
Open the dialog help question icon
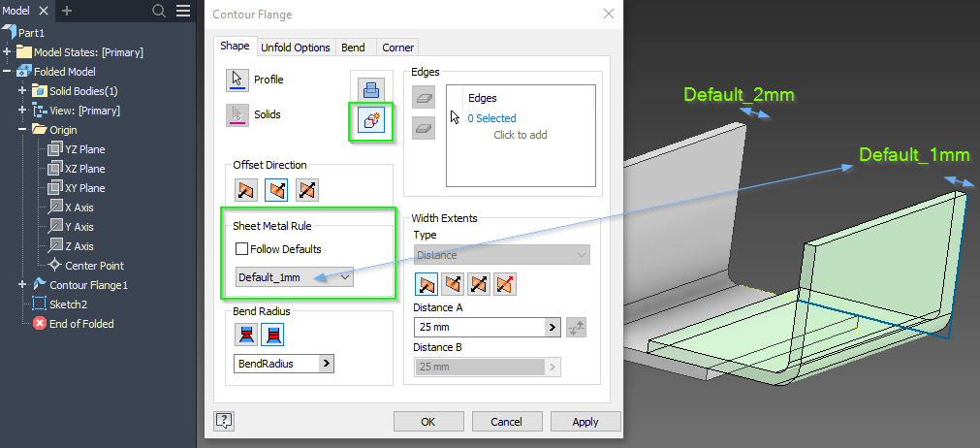coord(224,421)
